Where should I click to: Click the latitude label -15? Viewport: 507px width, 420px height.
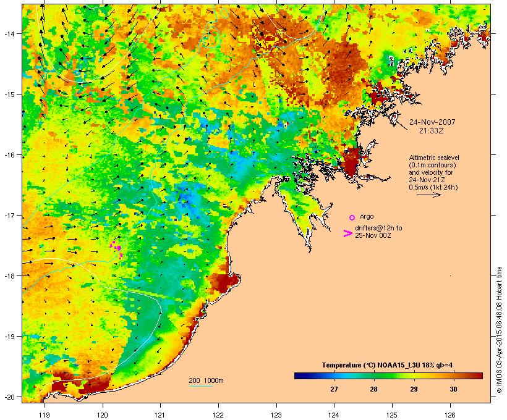9,94
